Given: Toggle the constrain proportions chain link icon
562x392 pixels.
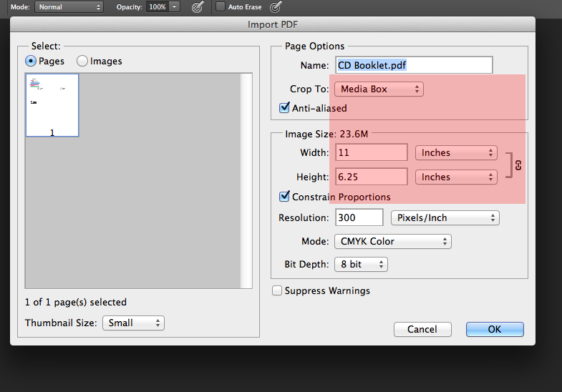Looking at the screenshot, I should 518,165.
